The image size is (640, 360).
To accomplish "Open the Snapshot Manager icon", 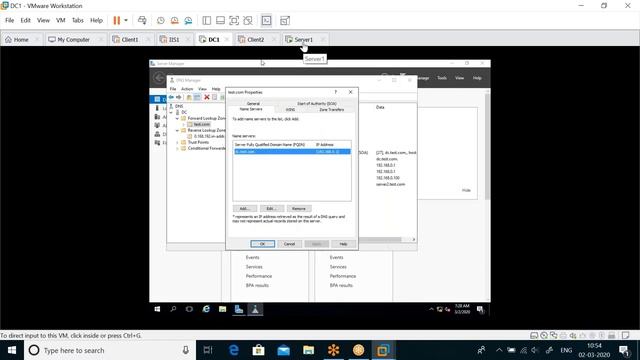I will pyautogui.click(x=188, y=20).
